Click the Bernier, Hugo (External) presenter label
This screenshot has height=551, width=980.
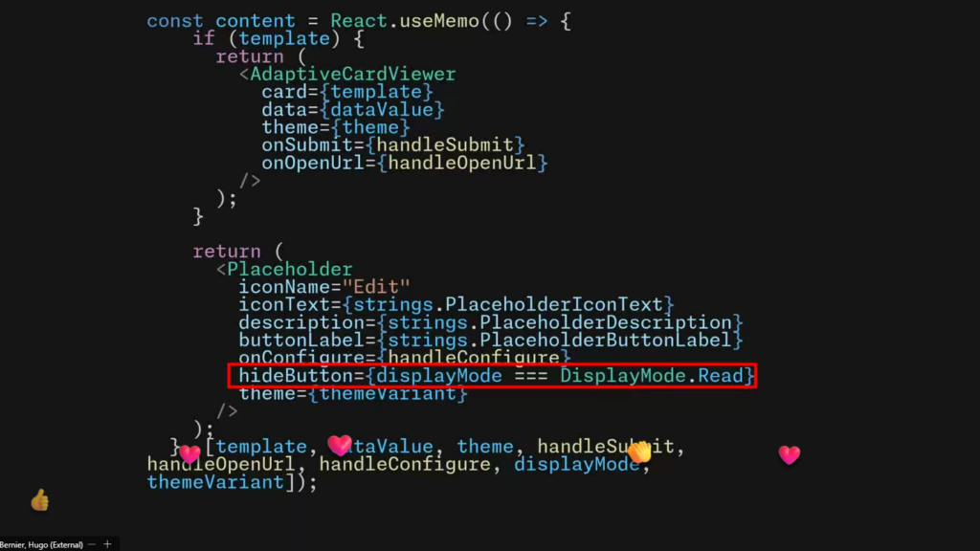[x=41, y=544]
